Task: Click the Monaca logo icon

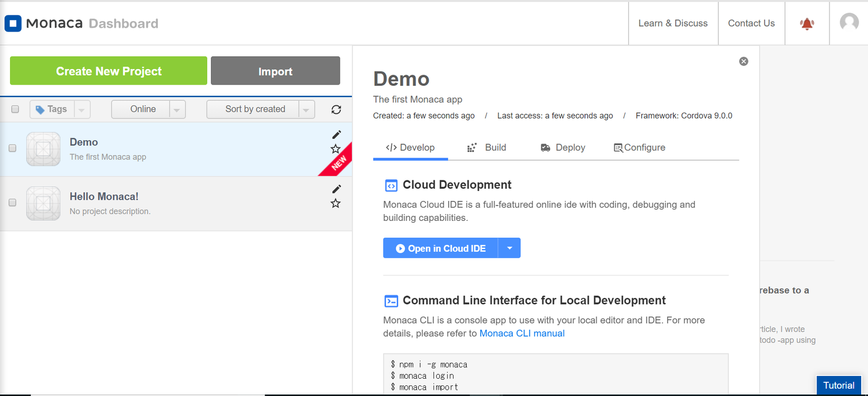Action: click(13, 23)
